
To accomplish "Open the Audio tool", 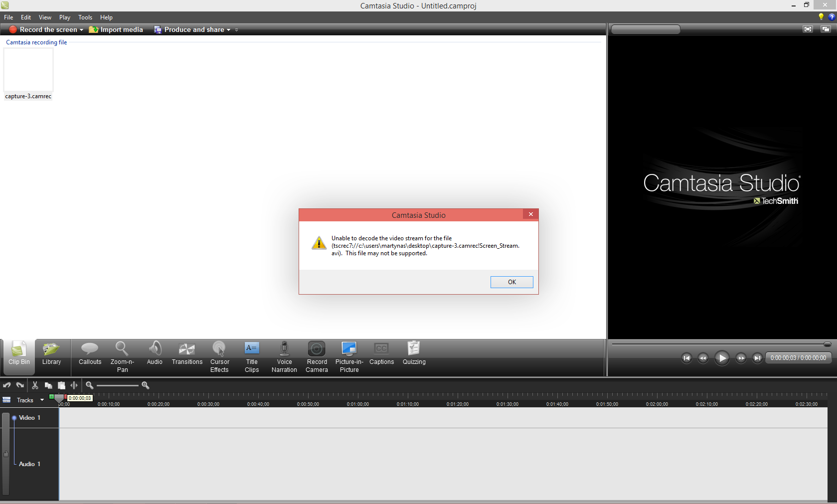I will [155, 353].
